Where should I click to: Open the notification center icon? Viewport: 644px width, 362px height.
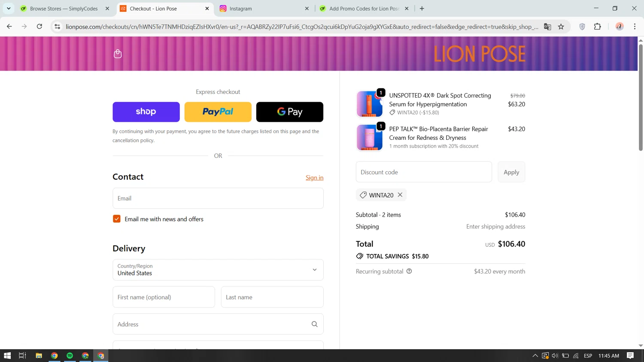click(630, 356)
